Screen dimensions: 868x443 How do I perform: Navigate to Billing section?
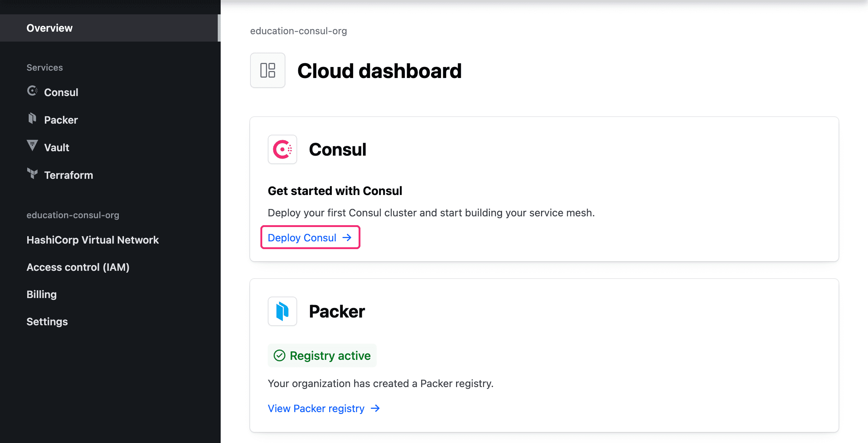click(x=41, y=294)
